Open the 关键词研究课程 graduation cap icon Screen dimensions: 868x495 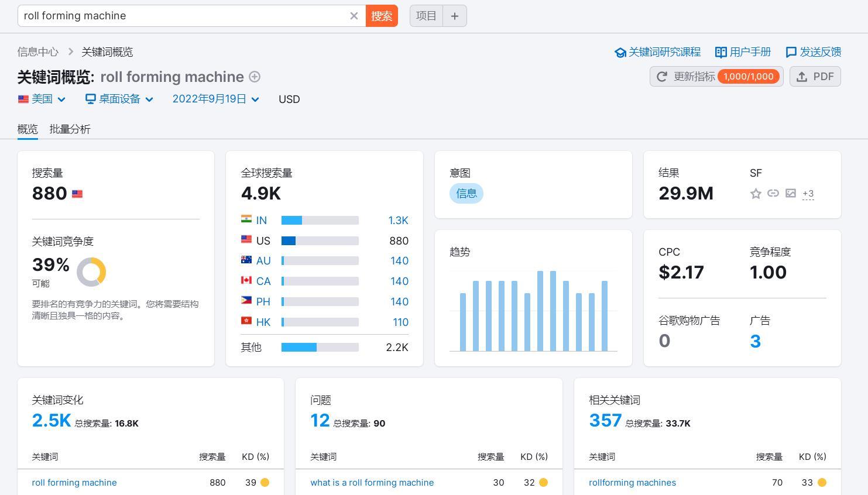[620, 52]
